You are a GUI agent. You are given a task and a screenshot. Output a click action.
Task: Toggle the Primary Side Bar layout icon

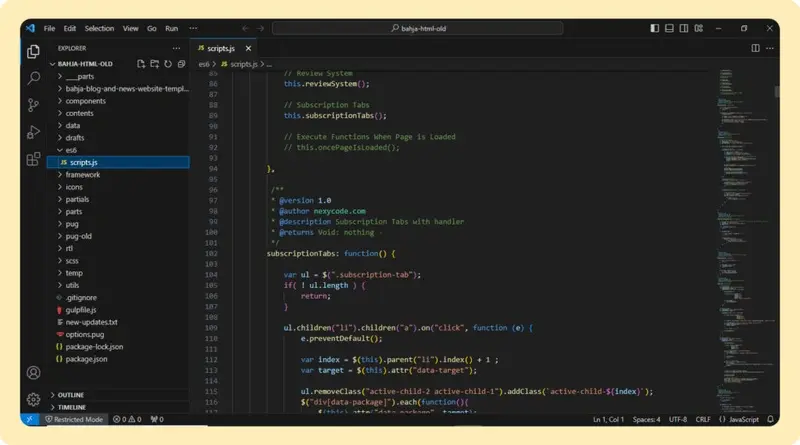coord(655,28)
